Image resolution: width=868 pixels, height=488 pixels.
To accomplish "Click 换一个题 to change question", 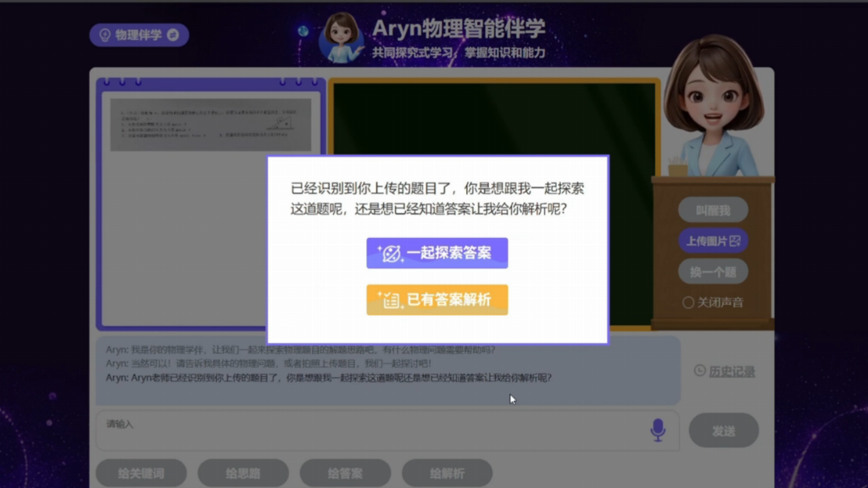I will pos(713,272).
